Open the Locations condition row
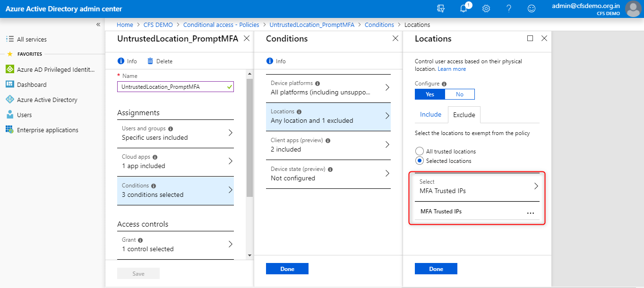This screenshot has width=644, height=288. pyautogui.click(x=328, y=116)
